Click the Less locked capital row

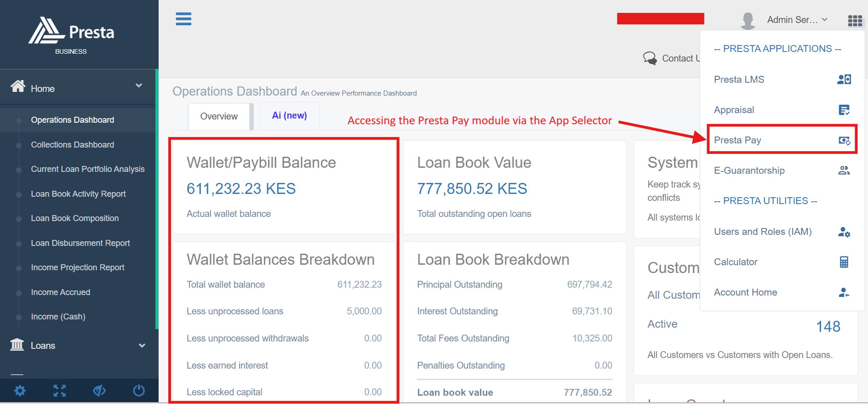[284, 392]
